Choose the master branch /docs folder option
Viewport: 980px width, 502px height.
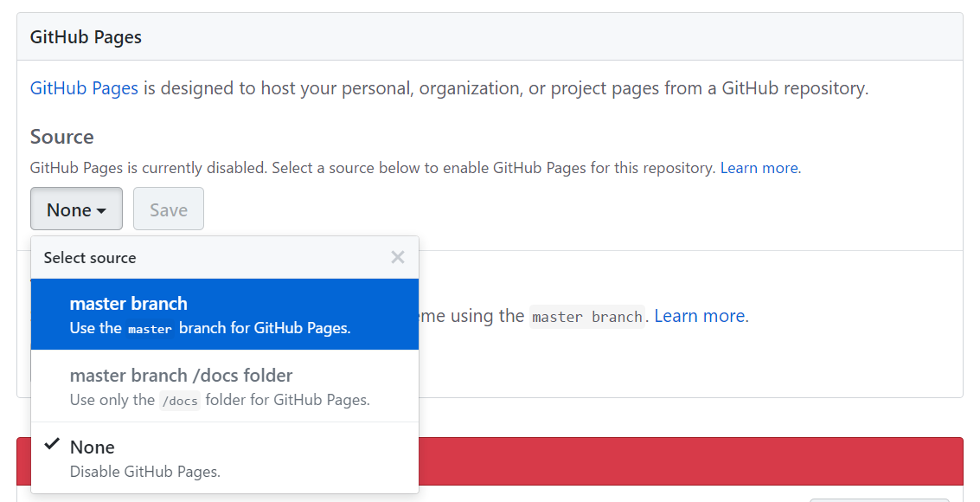224,386
